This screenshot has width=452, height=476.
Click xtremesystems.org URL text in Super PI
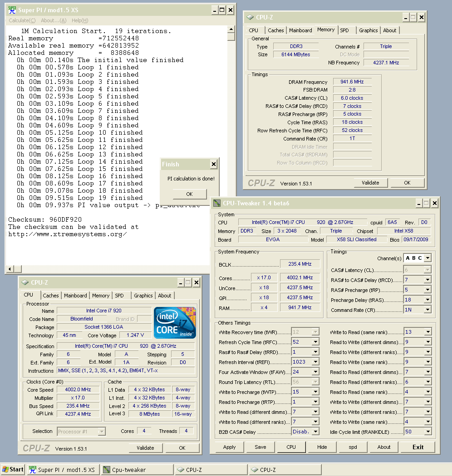point(68,234)
